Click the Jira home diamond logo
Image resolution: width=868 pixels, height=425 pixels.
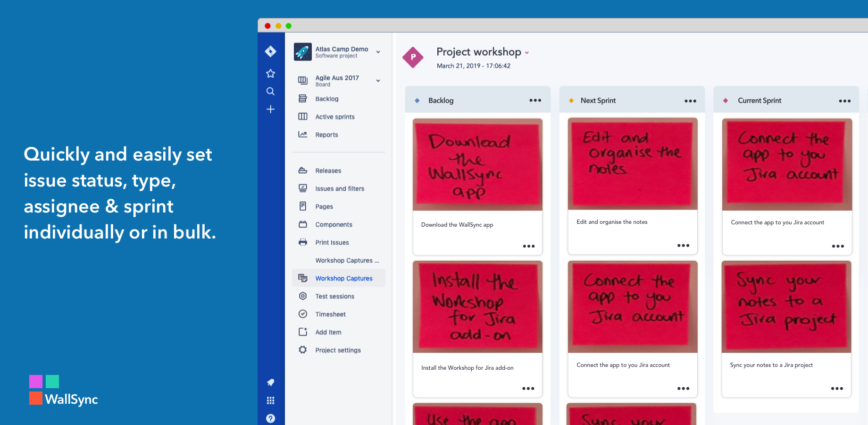[x=270, y=51]
